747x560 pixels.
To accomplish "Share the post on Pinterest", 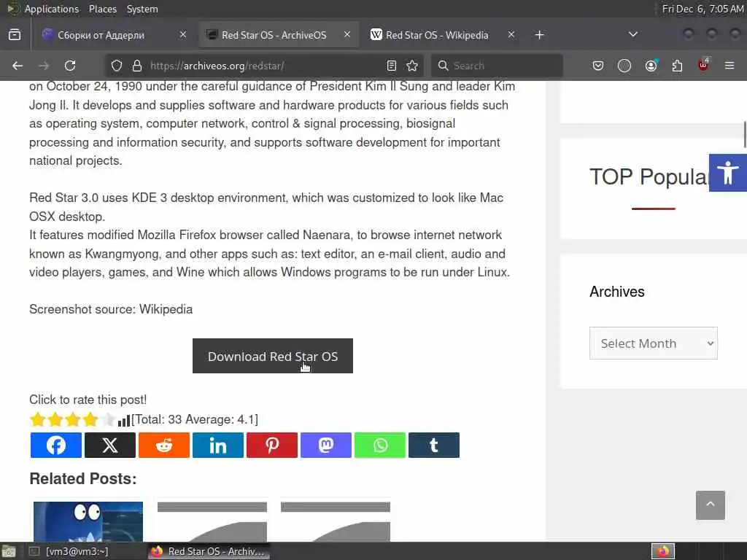I will tap(272, 446).
